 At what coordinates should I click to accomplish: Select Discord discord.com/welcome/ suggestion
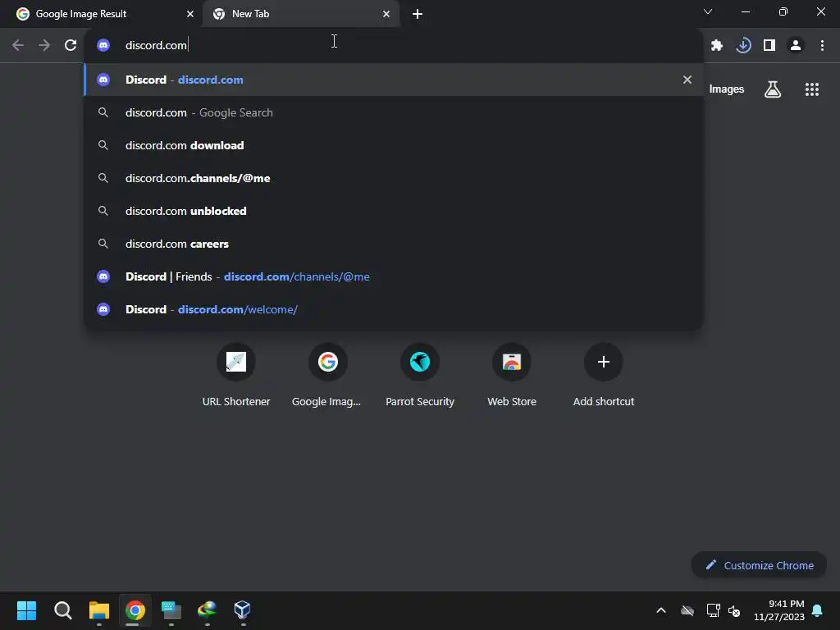coord(394,309)
